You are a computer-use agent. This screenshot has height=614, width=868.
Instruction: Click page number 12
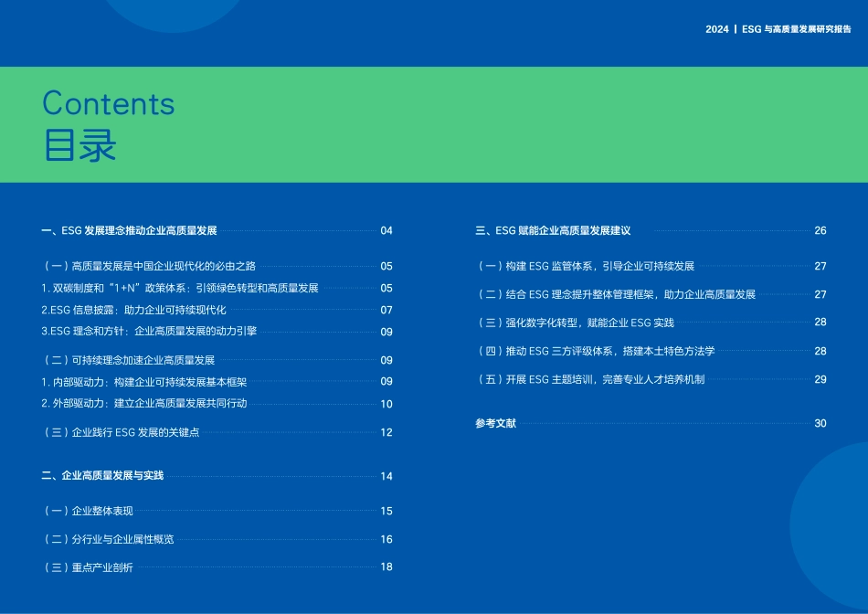pos(386,432)
